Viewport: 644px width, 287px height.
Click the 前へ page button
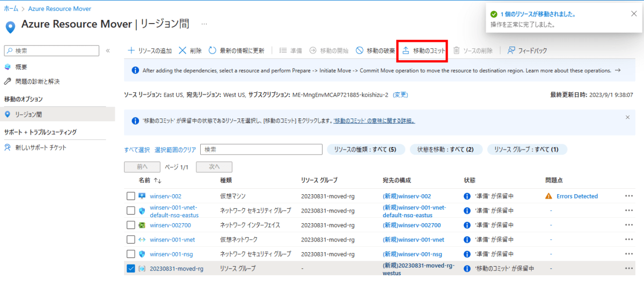[142, 167]
